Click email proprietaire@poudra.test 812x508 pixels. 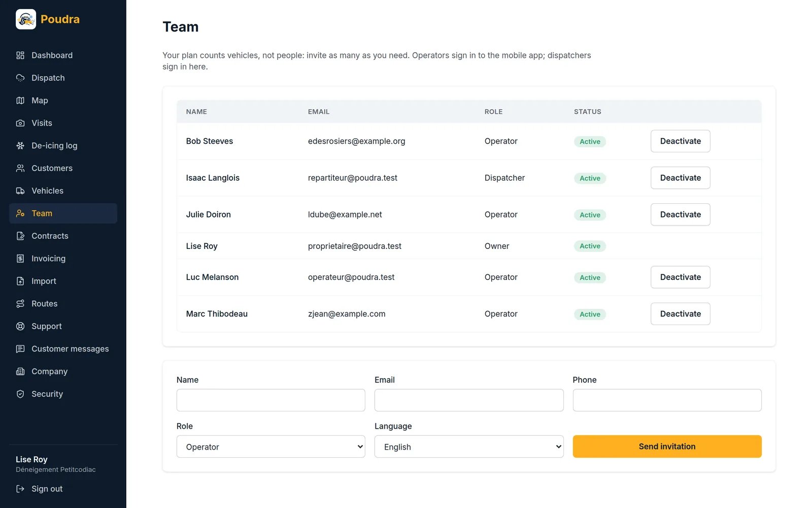click(x=355, y=246)
